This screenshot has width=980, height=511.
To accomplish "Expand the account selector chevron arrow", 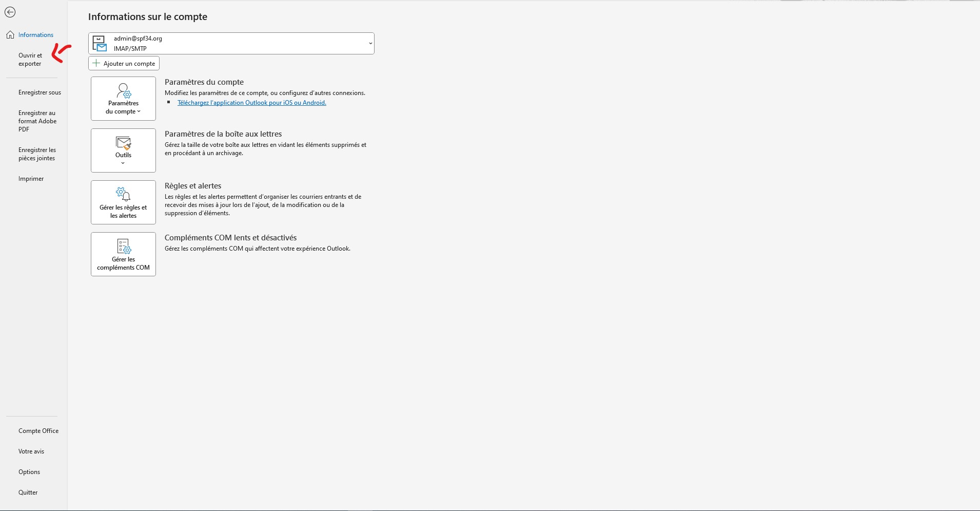I will (x=370, y=44).
